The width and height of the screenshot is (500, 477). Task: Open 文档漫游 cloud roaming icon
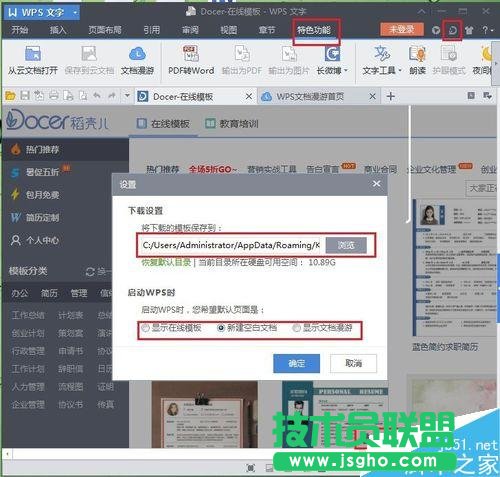tap(137, 54)
